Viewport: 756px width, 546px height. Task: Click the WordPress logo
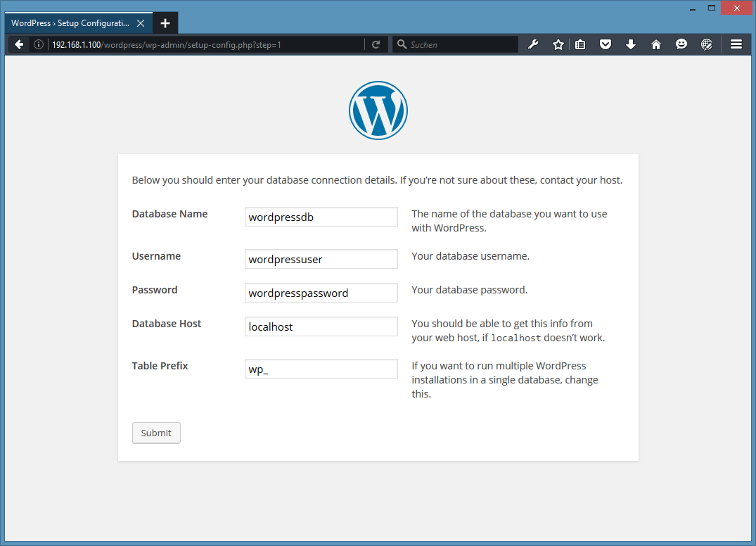point(378,110)
